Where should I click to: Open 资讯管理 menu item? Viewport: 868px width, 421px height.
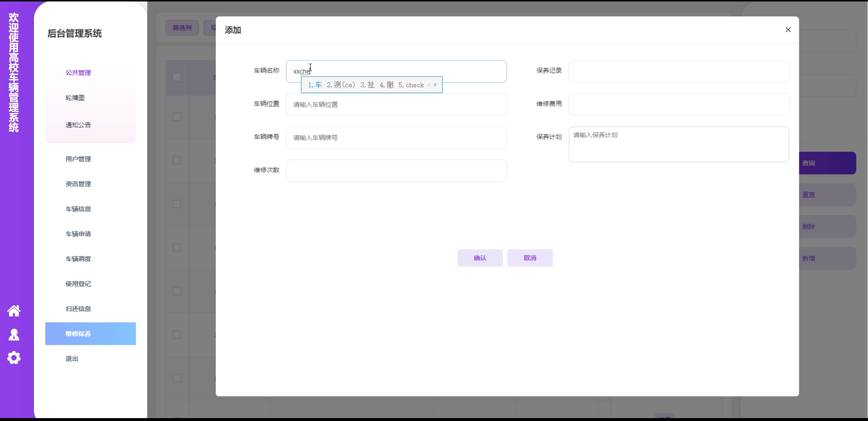coord(78,184)
